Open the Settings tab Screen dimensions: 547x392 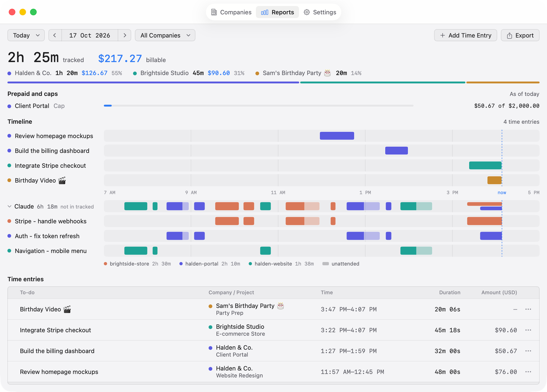click(320, 12)
